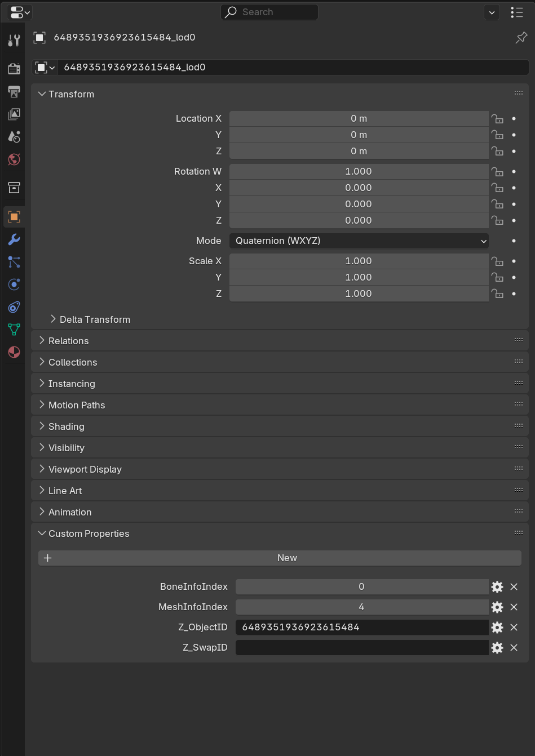Open the Physics properties tab
Viewport: 535px width, 756px height.
coord(14,284)
